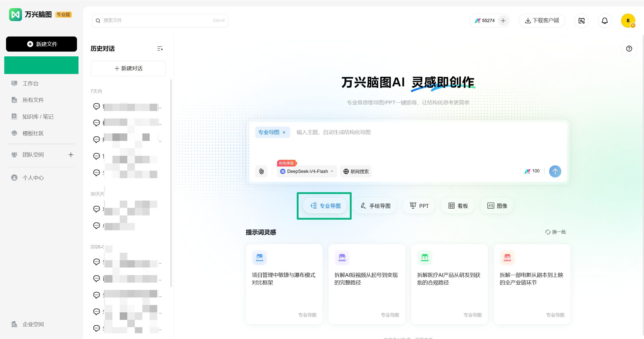The width and height of the screenshot is (644, 339).
Task: Refresh prompts with 换一批
Action: 556,232
